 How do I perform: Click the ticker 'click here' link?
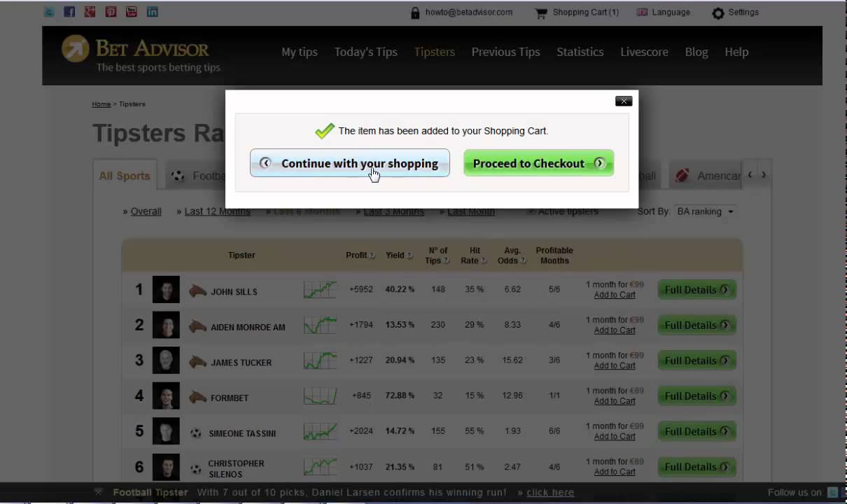550,493
